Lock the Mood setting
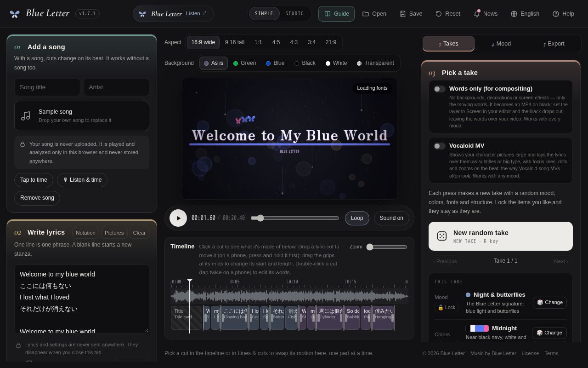The image size is (588, 368). coord(447,307)
